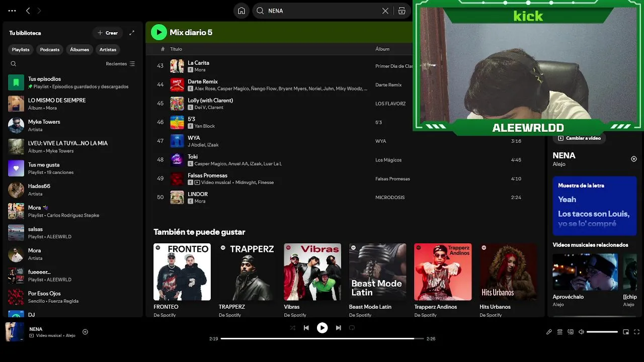Expand the library panel
The height and width of the screenshot is (362, 644).
coord(132,33)
